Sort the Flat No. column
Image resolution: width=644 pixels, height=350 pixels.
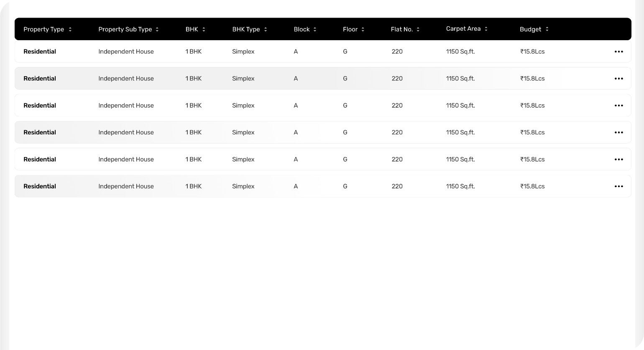click(x=418, y=29)
